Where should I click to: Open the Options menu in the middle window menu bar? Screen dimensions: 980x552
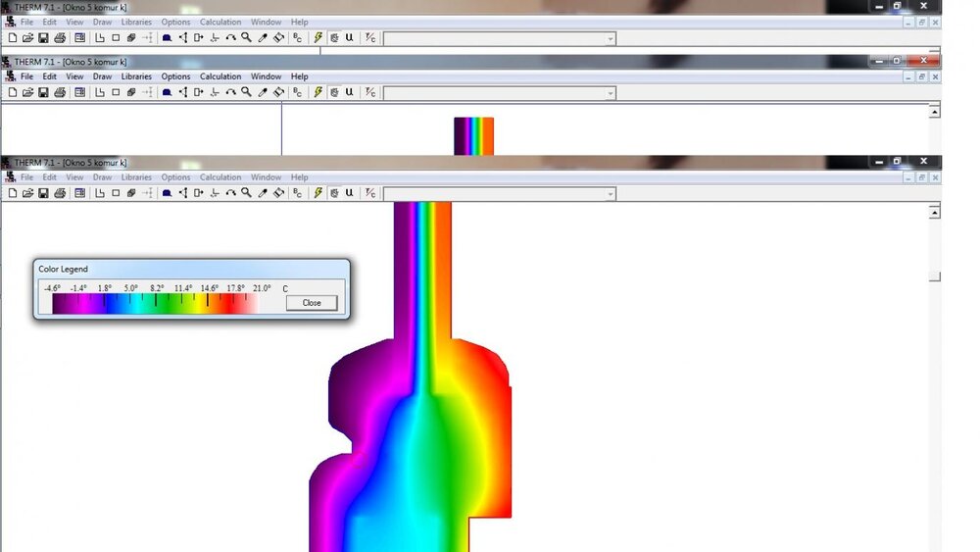click(x=175, y=76)
